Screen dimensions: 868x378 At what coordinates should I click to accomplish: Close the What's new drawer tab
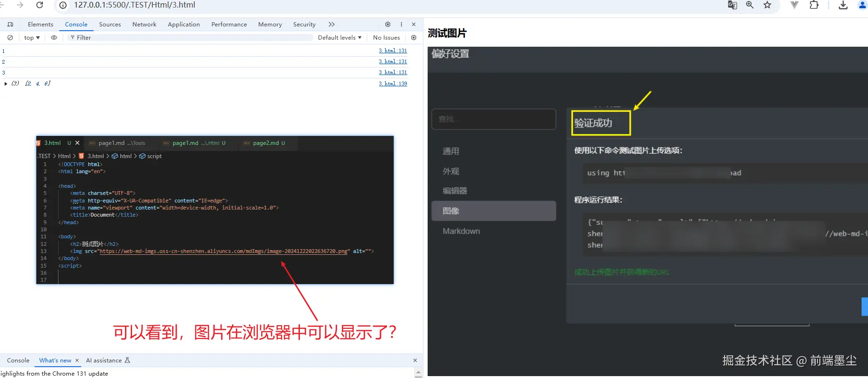click(x=77, y=361)
